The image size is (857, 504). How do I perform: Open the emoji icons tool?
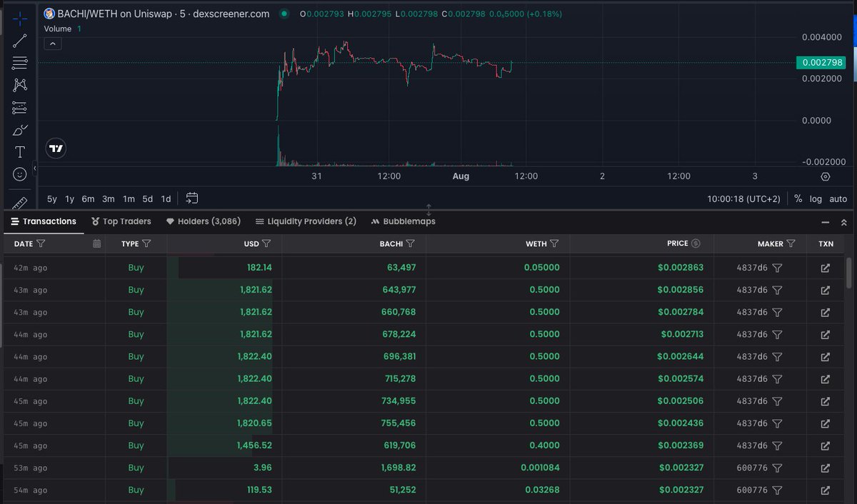(x=20, y=174)
